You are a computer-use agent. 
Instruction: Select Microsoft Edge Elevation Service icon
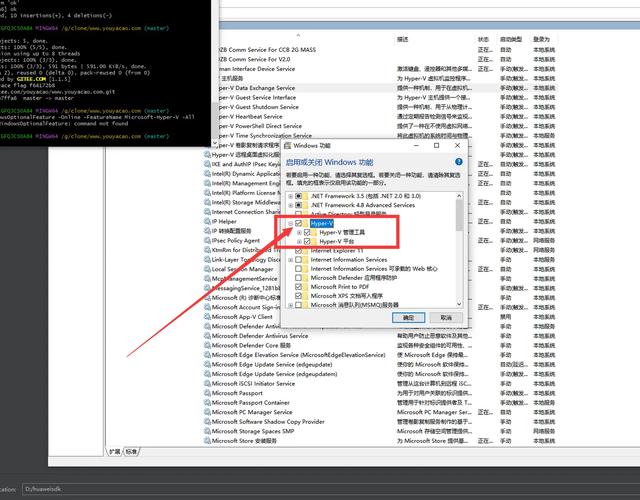tap(207, 355)
